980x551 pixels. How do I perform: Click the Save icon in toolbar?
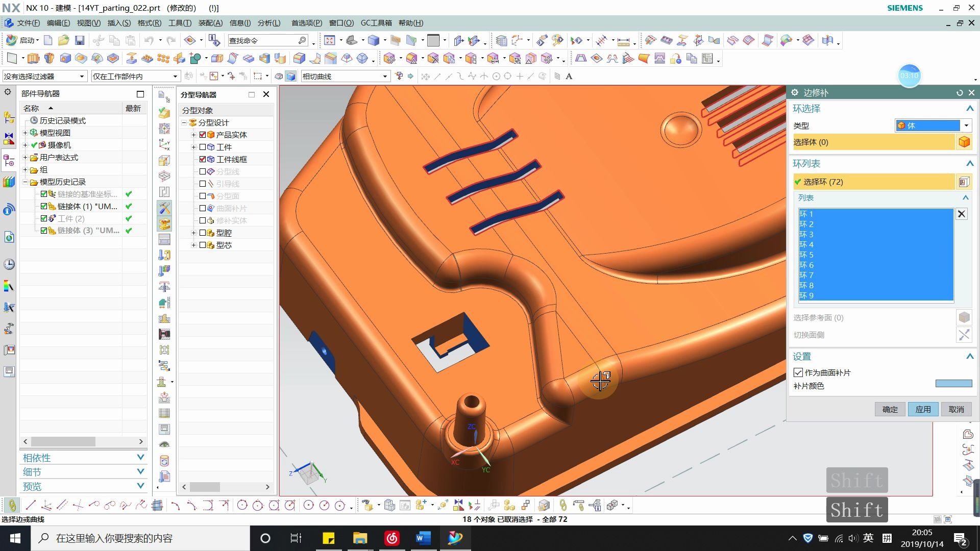pos(80,40)
